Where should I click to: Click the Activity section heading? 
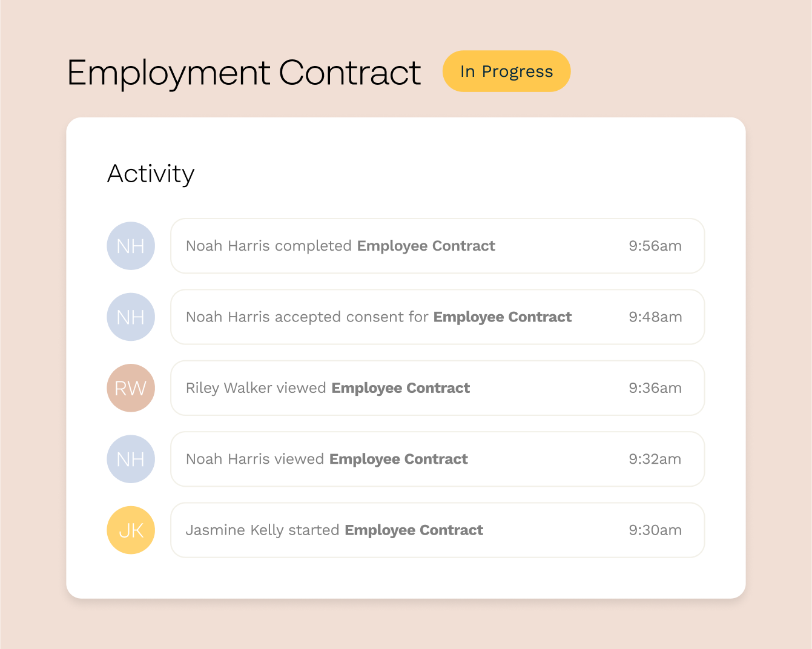coord(151,174)
